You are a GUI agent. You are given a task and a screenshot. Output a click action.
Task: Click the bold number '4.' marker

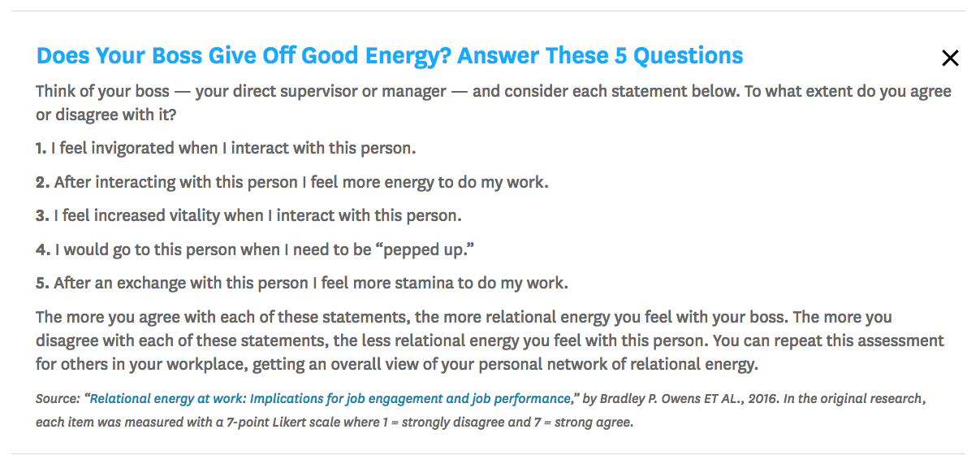(x=43, y=250)
